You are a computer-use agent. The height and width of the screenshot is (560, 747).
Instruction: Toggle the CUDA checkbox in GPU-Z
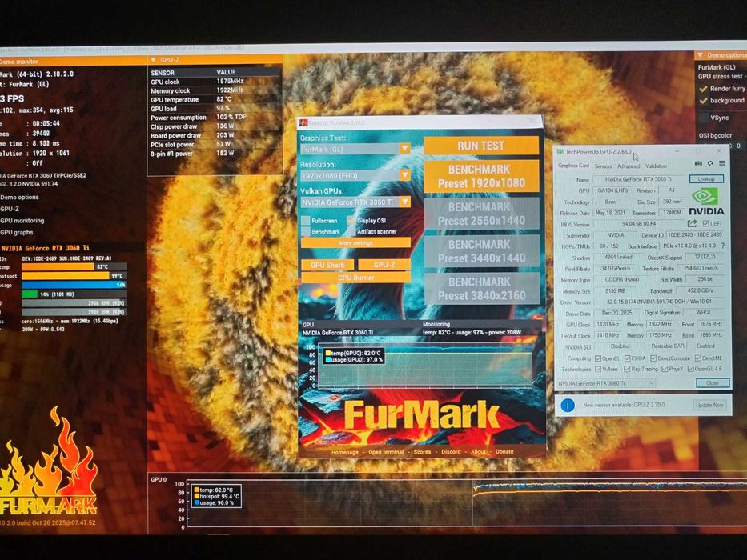click(628, 358)
